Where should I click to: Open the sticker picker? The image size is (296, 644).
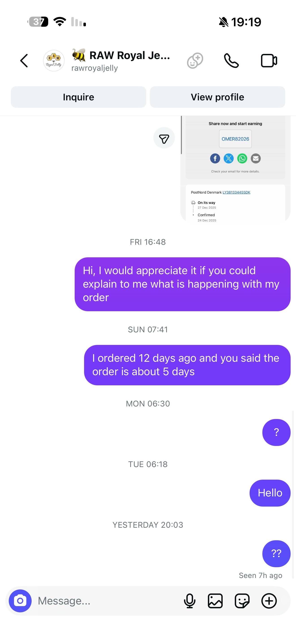click(x=242, y=601)
